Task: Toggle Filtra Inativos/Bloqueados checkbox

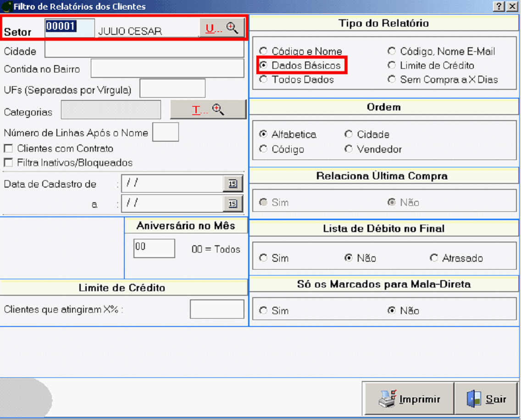Action: coord(8,163)
